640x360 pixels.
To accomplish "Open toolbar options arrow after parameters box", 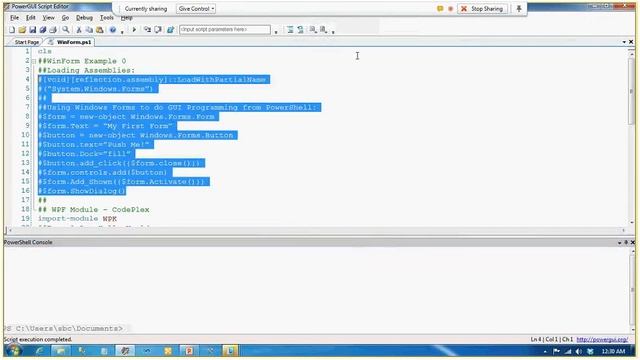I will click(276, 31).
